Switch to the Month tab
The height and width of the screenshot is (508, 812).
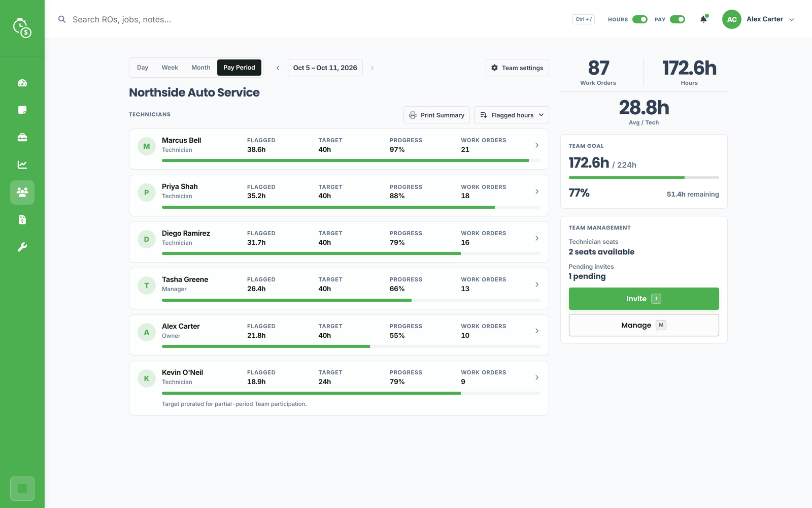point(200,68)
